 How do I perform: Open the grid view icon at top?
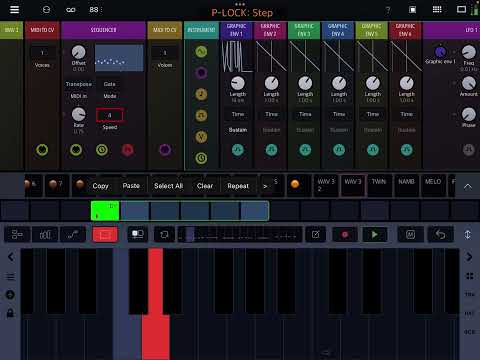tap(437, 10)
